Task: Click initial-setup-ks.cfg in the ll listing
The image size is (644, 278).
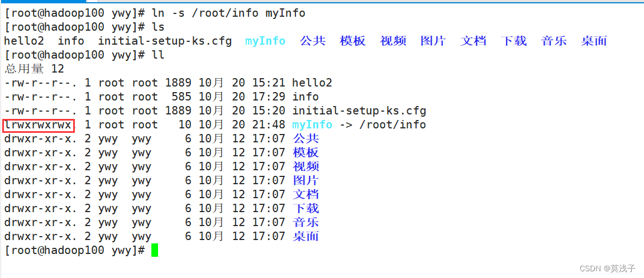Action: coord(359,111)
